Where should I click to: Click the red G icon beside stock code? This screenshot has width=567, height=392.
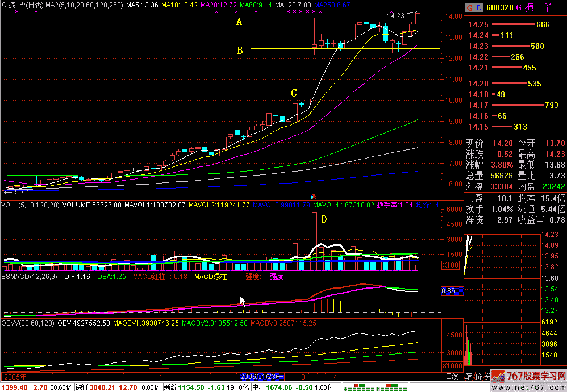469,8
